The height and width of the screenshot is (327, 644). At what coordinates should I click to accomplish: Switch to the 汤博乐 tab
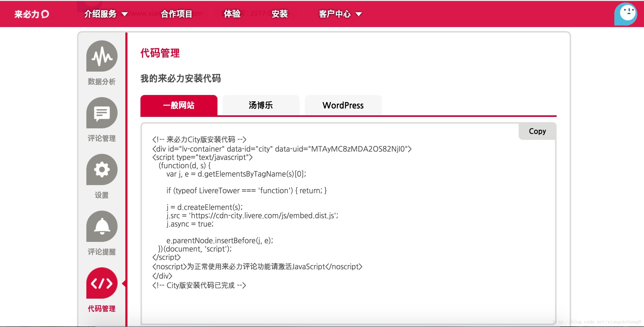point(261,105)
